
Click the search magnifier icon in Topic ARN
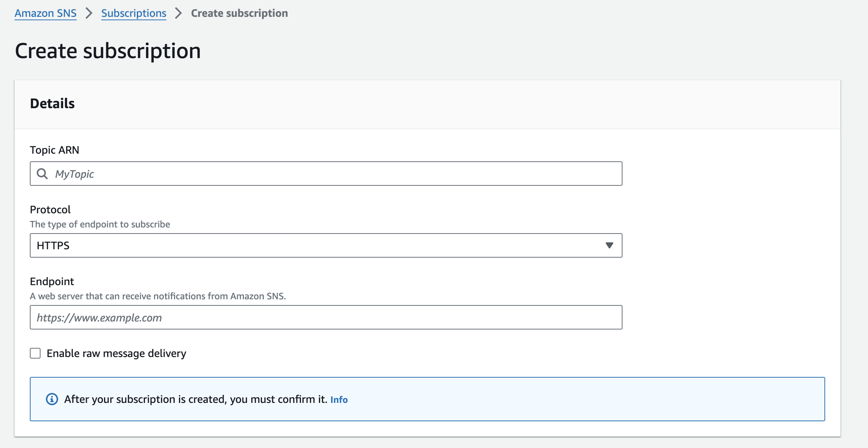(x=42, y=174)
